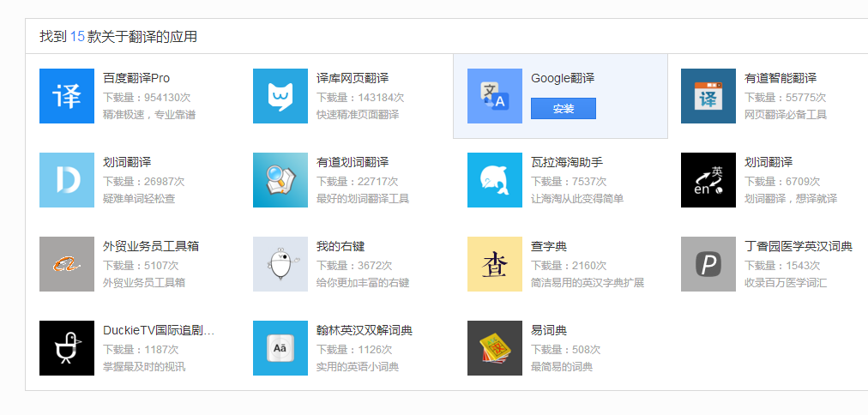Image resolution: width=868 pixels, height=415 pixels.
Task: Click the 瓦拉海淘助手 dolphin icon
Action: click(x=495, y=180)
